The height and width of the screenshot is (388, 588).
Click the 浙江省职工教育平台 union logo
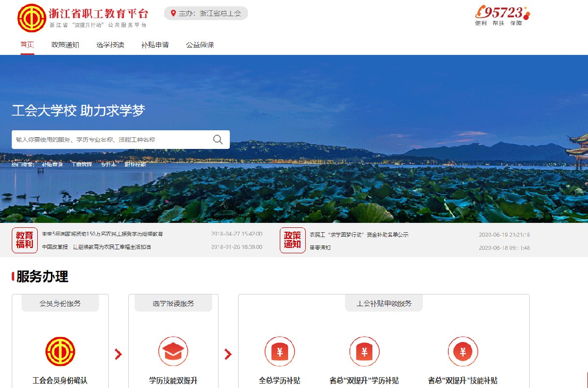[x=31, y=18]
